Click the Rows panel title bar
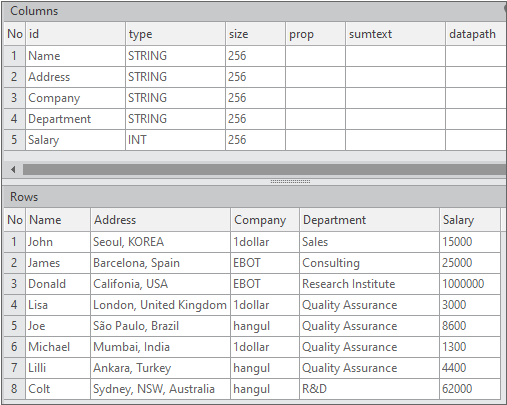 (255, 197)
